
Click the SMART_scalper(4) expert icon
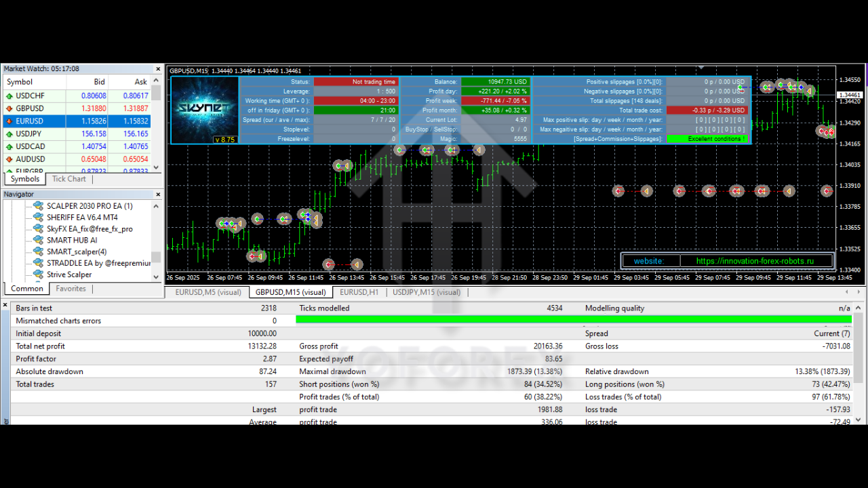(37, 251)
